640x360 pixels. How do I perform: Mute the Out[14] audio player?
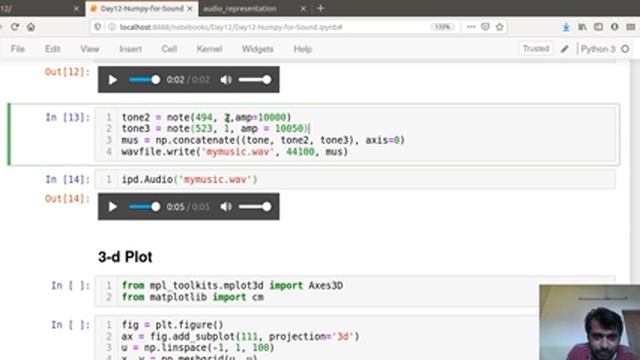point(226,207)
